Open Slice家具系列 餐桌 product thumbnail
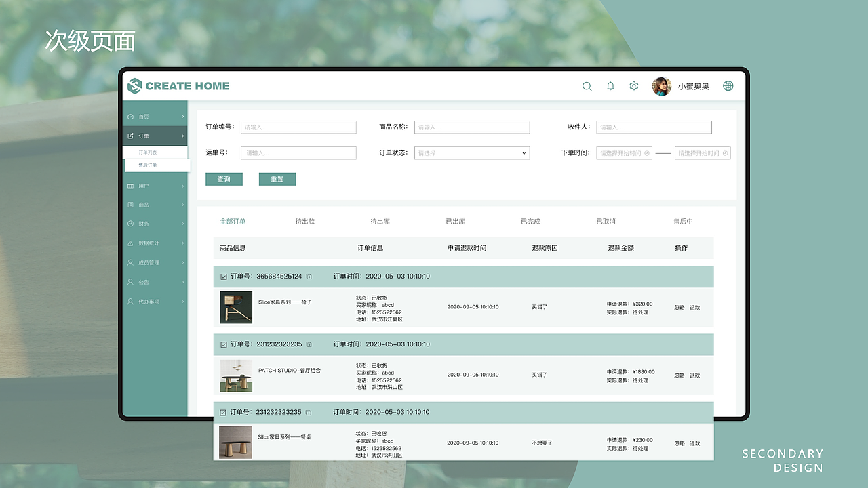868x488 pixels. tap(235, 443)
